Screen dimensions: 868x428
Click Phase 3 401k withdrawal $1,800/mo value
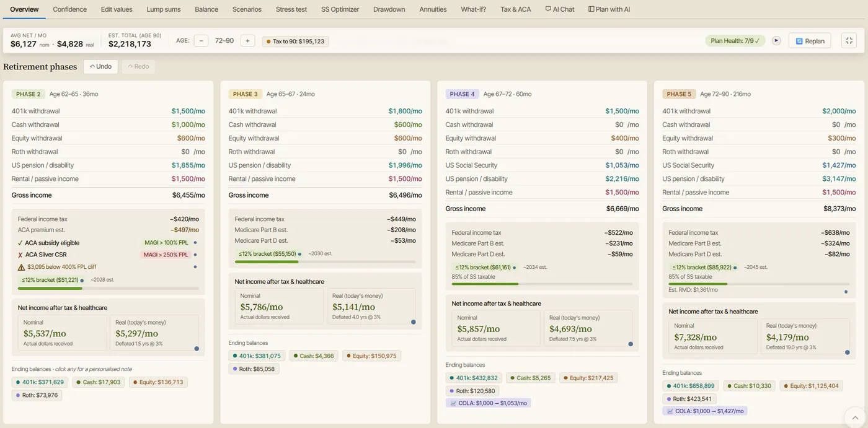coord(405,111)
